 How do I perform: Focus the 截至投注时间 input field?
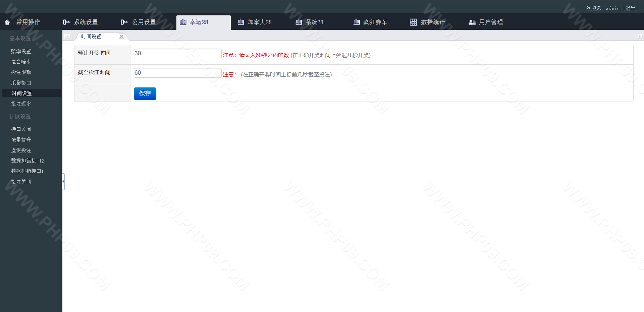coord(177,73)
